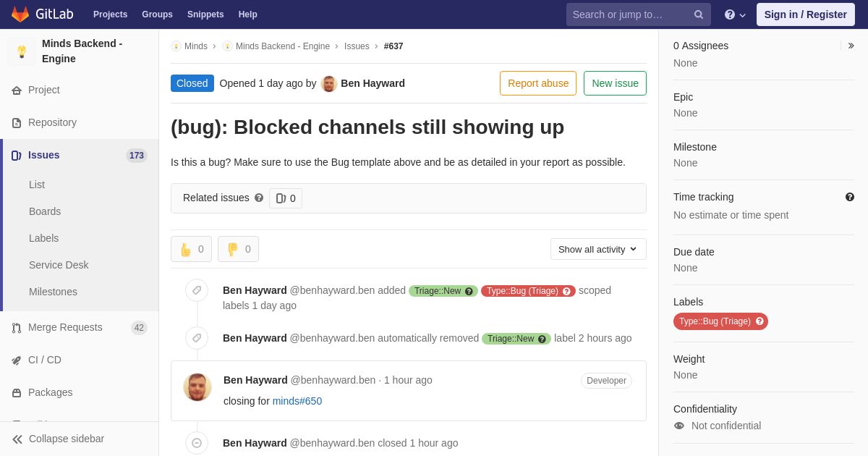Image resolution: width=868 pixels, height=456 pixels.
Task: Click the Developer role badge
Action: pyautogui.click(x=606, y=381)
